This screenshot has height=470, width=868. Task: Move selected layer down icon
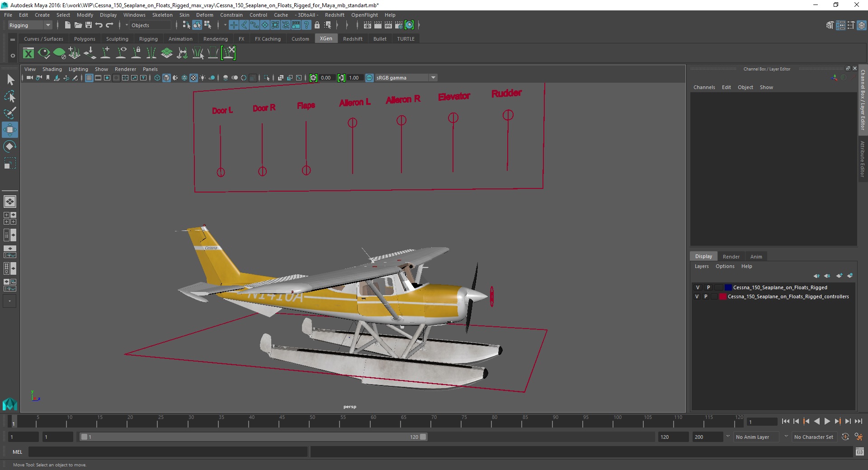click(827, 276)
